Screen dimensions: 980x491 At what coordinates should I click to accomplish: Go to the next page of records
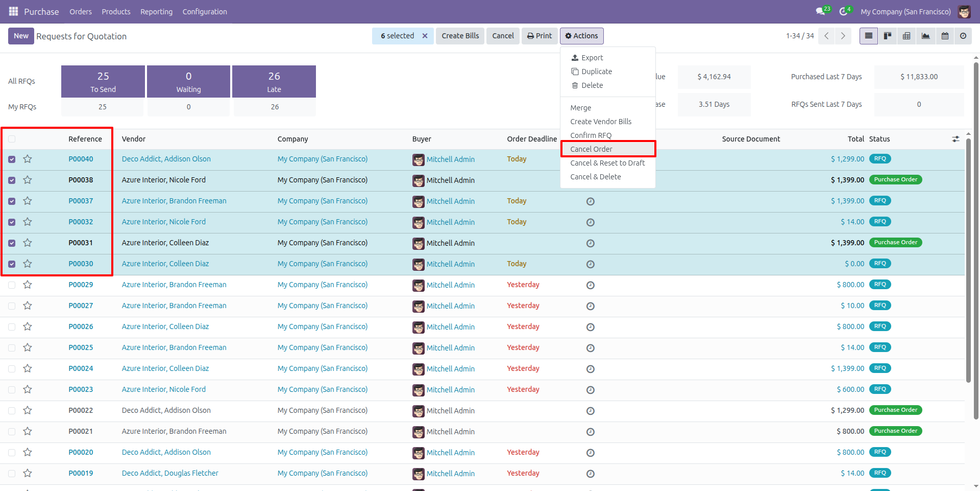click(843, 36)
